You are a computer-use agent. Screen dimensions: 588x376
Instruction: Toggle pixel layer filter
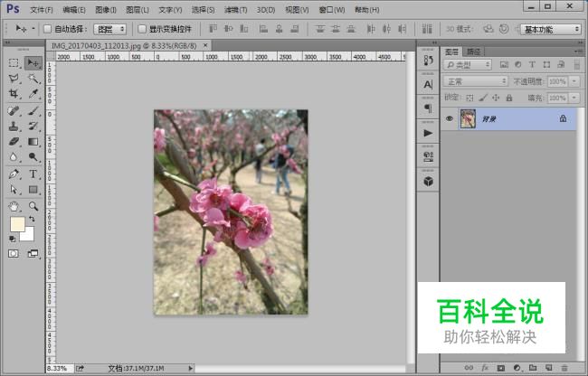[504, 65]
